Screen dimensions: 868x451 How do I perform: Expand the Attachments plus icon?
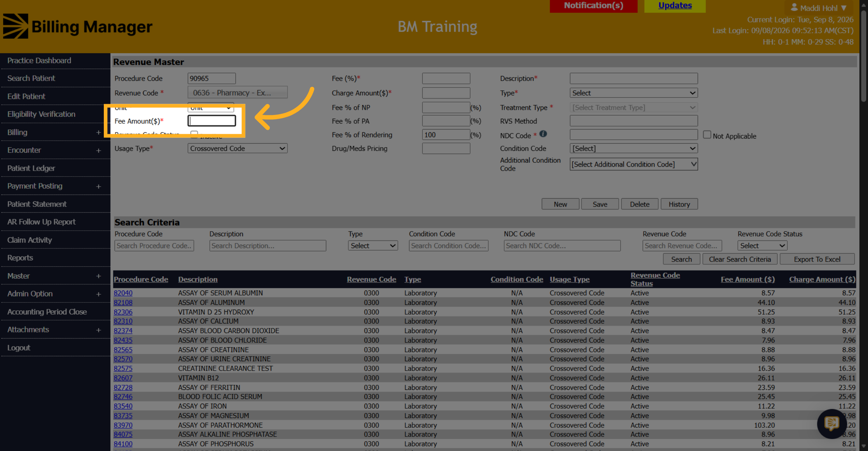[98, 330]
